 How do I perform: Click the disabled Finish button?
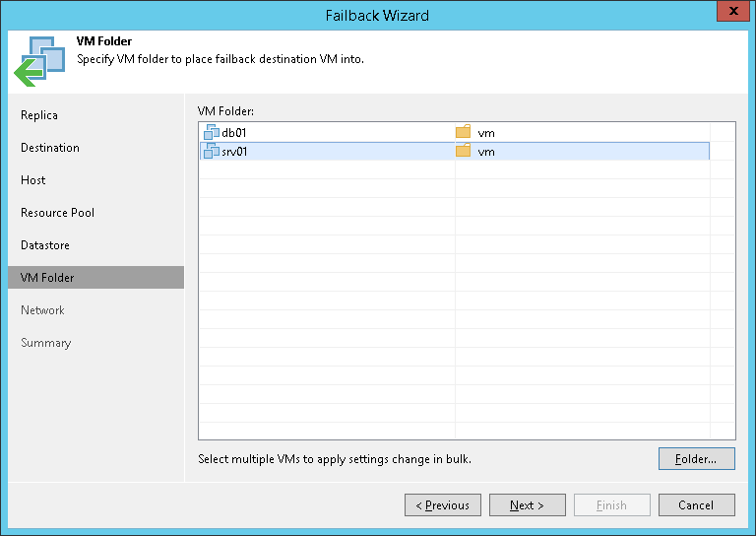612,505
